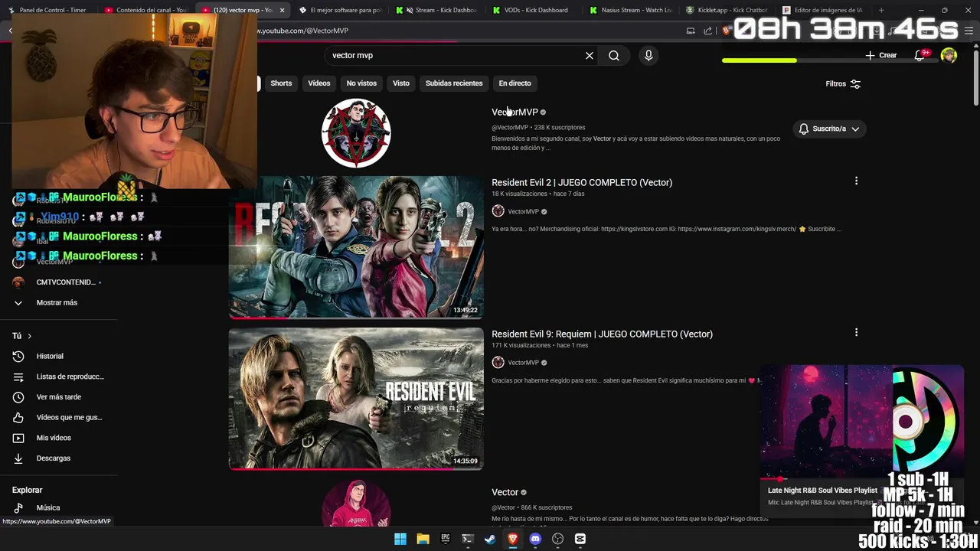980x551 pixels.
Task: Select the Shorts filter chip
Action: pos(281,83)
